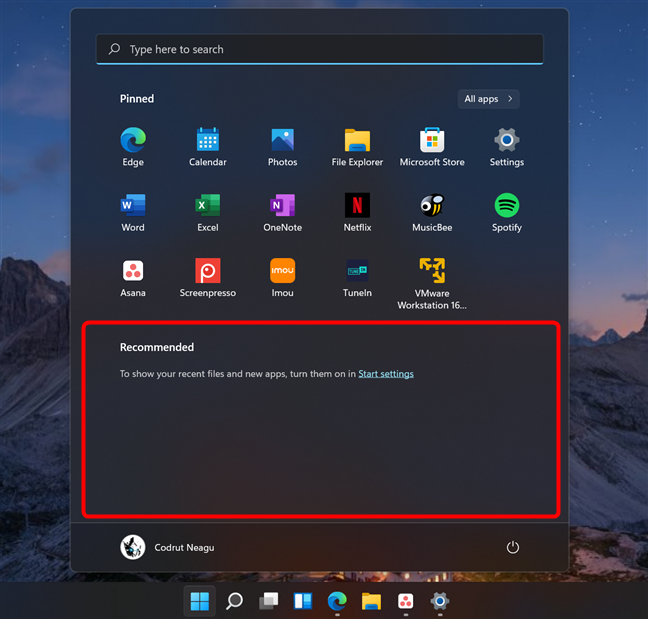Launch Word
Viewport: 648px width, 619px height.
tap(133, 212)
